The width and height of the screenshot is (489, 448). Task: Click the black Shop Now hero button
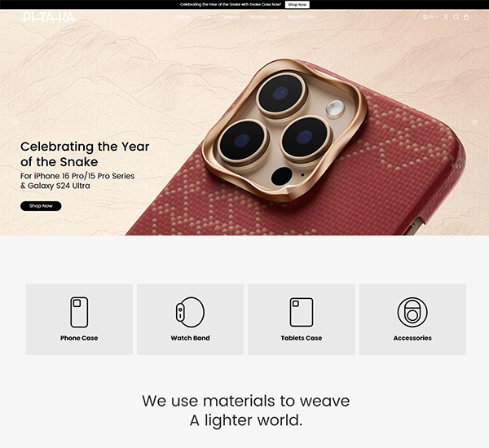point(41,206)
